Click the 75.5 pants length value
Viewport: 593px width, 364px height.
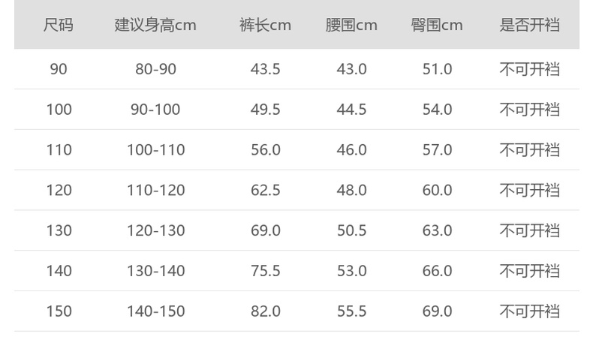coord(265,271)
